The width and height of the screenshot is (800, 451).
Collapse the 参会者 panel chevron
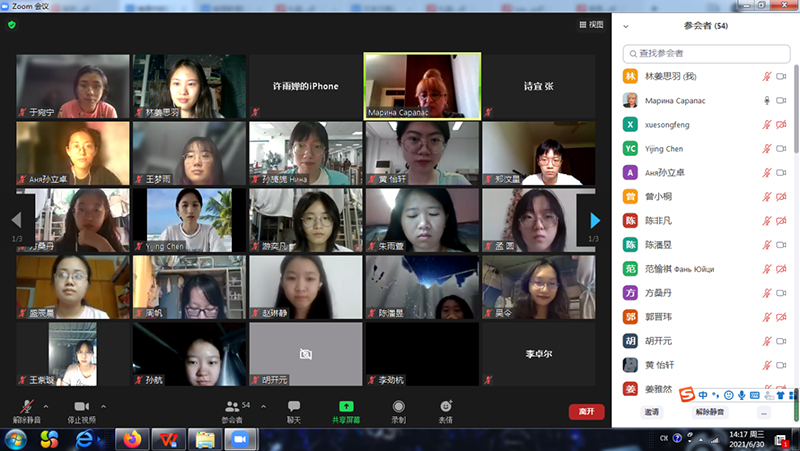pos(626,26)
